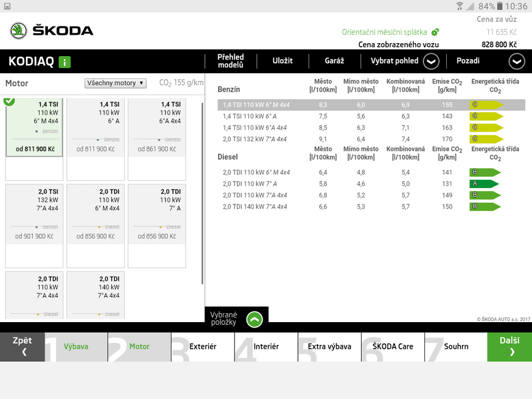Image resolution: width=532 pixels, height=399 pixels.
Task: Click energy class B badge for 150 g/km
Action: click(x=485, y=207)
